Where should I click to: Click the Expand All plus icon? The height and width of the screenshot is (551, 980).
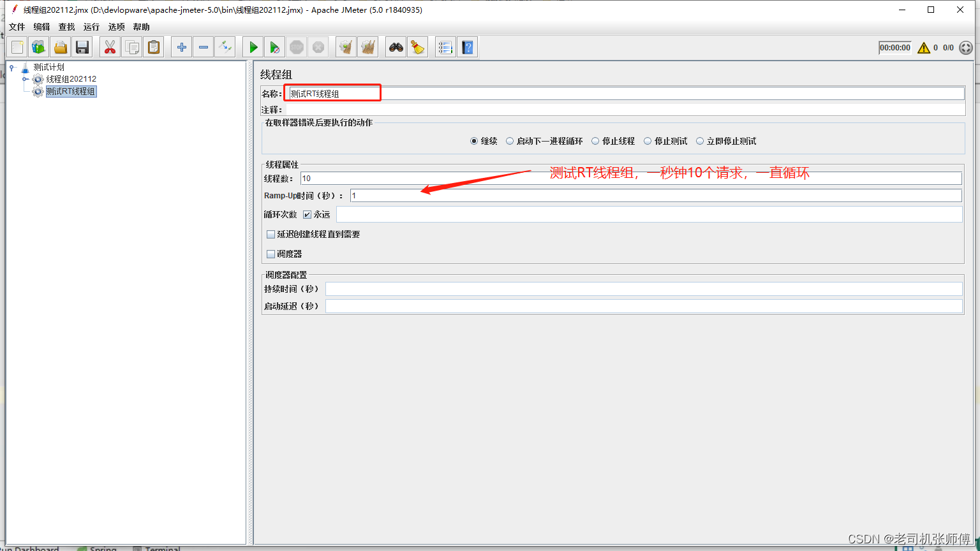click(x=182, y=47)
